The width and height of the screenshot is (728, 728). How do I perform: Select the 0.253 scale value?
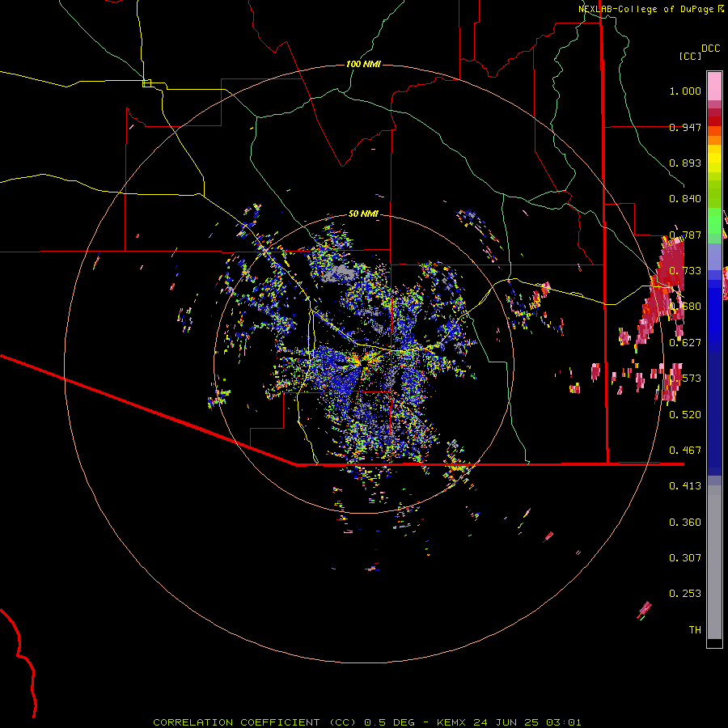tap(685, 594)
